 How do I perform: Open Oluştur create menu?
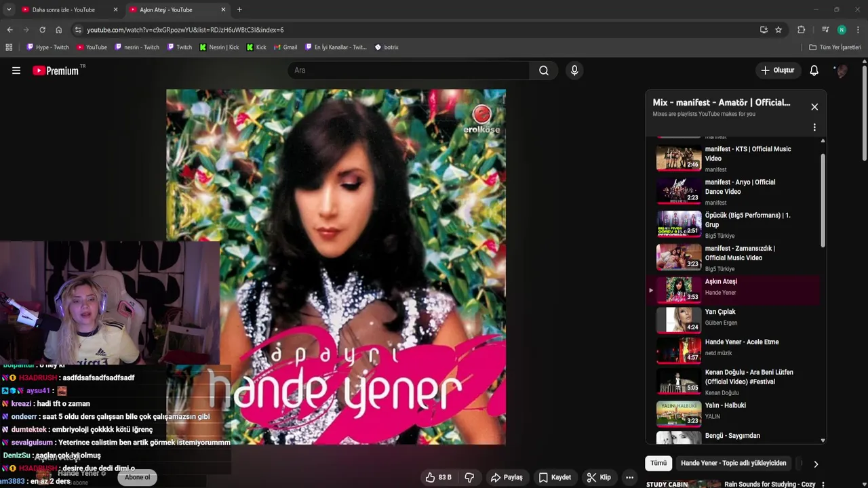(777, 70)
